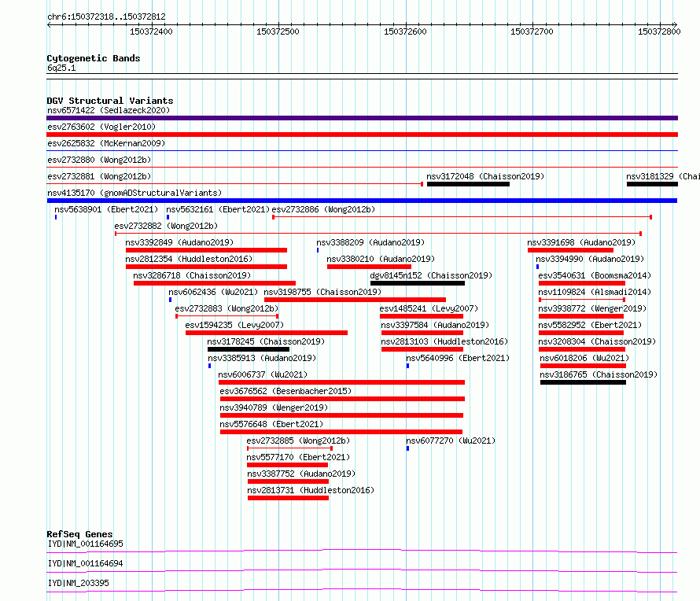Open nsv6006737 (Wu2021) variant

click(263, 374)
